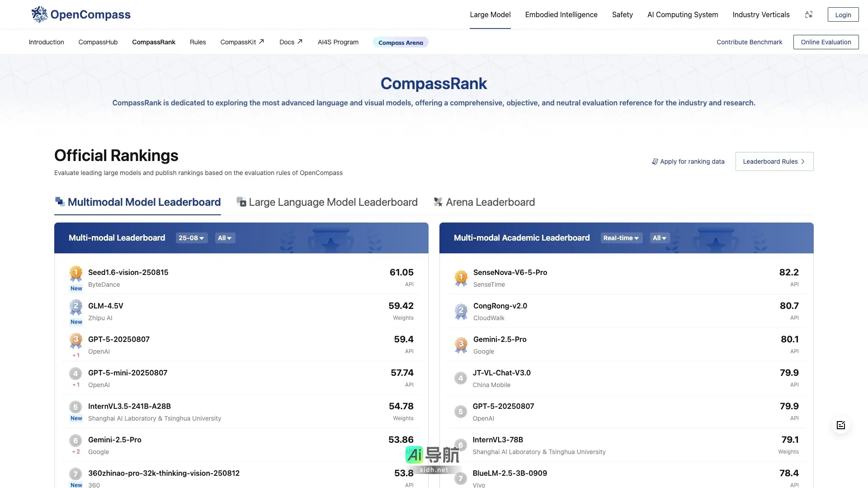Open the Real-time dropdown on Academic Leaderboard
Image resolution: width=868 pixels, height=488 pixels.
pos(621,237)
